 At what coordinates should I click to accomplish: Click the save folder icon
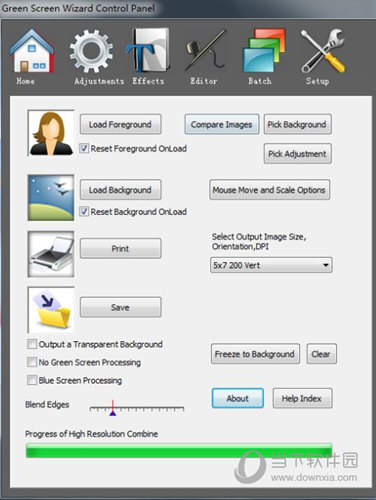point(51,310)
